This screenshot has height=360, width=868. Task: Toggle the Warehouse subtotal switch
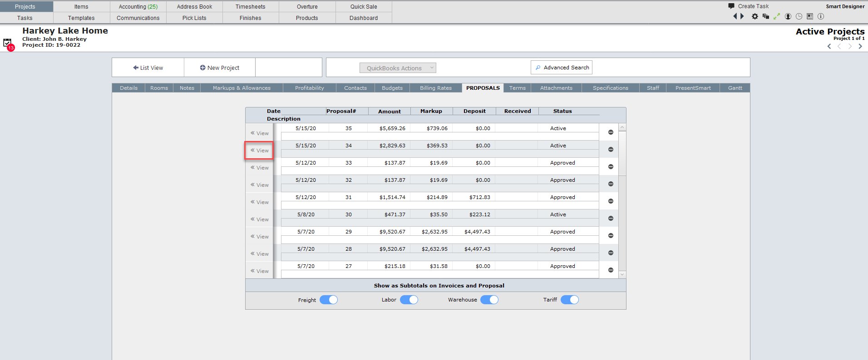(489, 300)
